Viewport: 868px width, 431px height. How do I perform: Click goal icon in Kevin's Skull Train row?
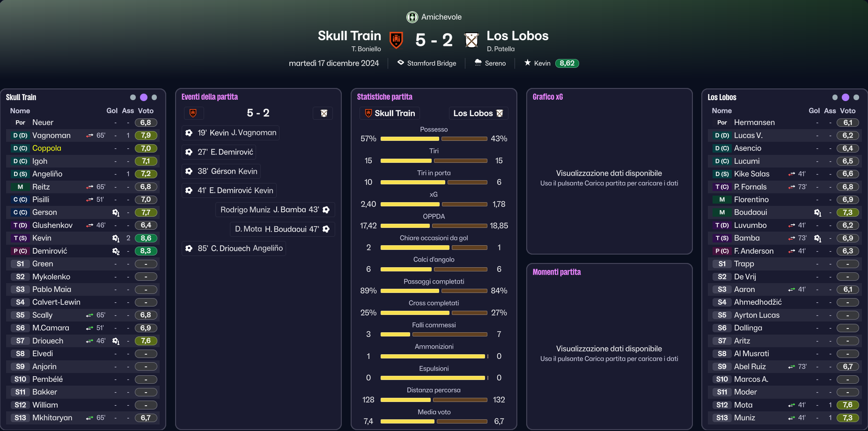(116, 238)
